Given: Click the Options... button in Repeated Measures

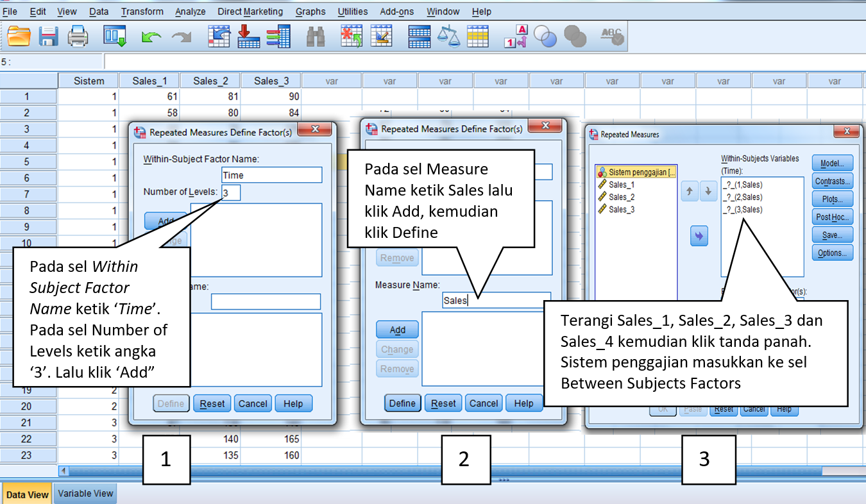Looking at the screenshot, I should [832, 253].
